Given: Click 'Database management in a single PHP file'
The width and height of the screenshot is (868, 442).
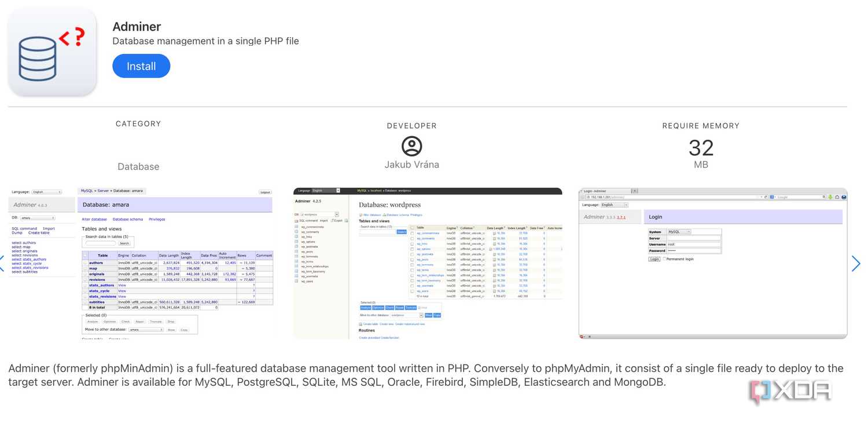Looking at the screenshot, I should [x=205, y=41].
